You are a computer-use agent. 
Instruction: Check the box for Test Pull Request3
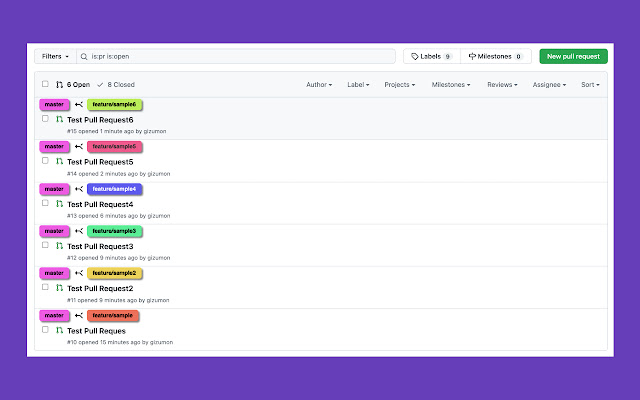pyautogui.click(x=45, y=245)
